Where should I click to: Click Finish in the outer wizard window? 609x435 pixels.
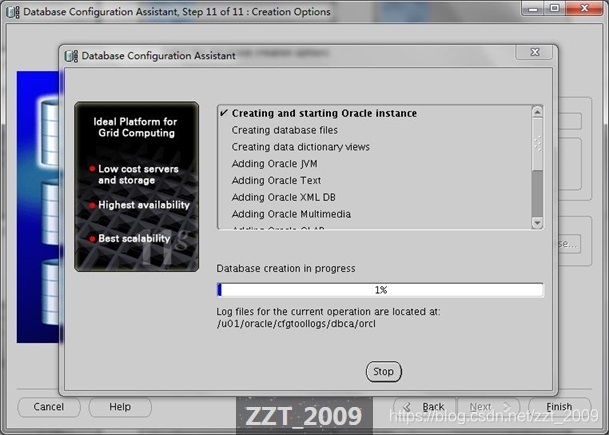559,407
